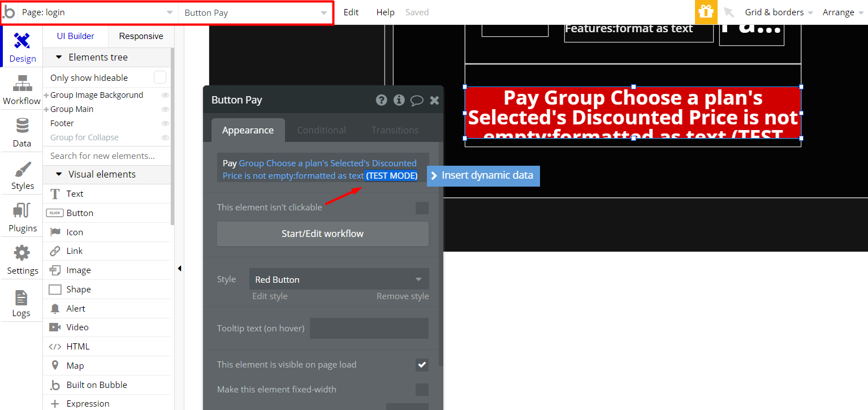Screen dimensions: 868x410
Task: Click the gift icon in the top bar
Action: point(706,12)
